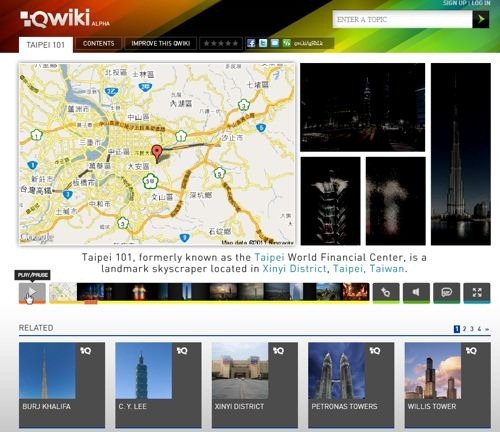The image size is (500, 432).
Task: Share this Qwiki on Twitter
Action: coord(263,43)
